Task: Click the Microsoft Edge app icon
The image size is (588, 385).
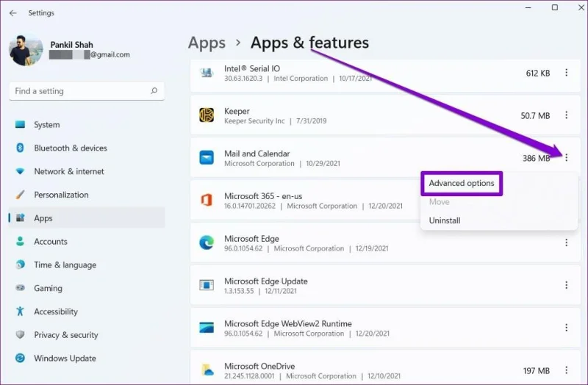Action: coord(207,242)
